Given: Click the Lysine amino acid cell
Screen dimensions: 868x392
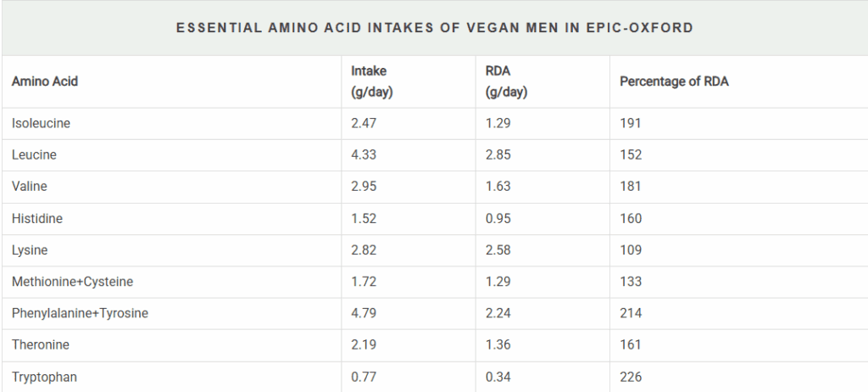Looking at the screenshot, I should (30, 249).
